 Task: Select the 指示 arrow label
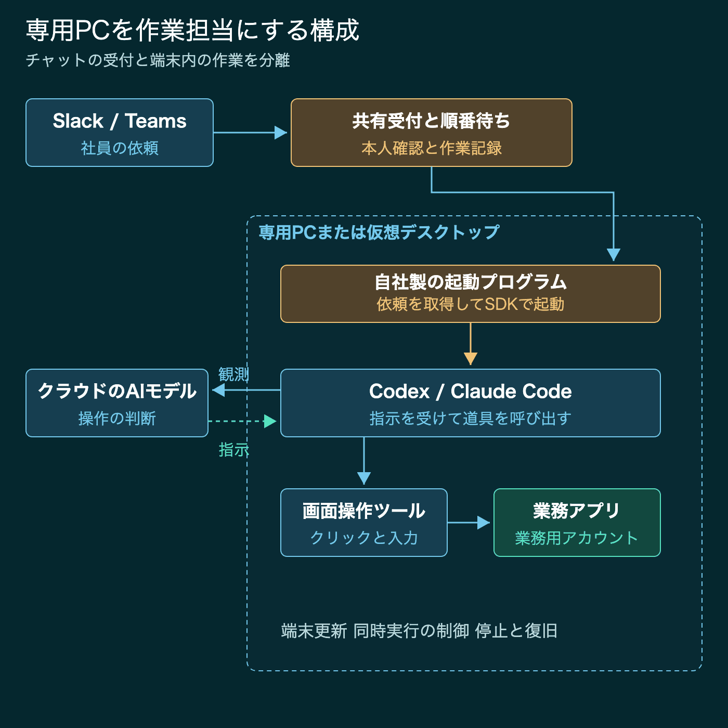pos(233,450)
